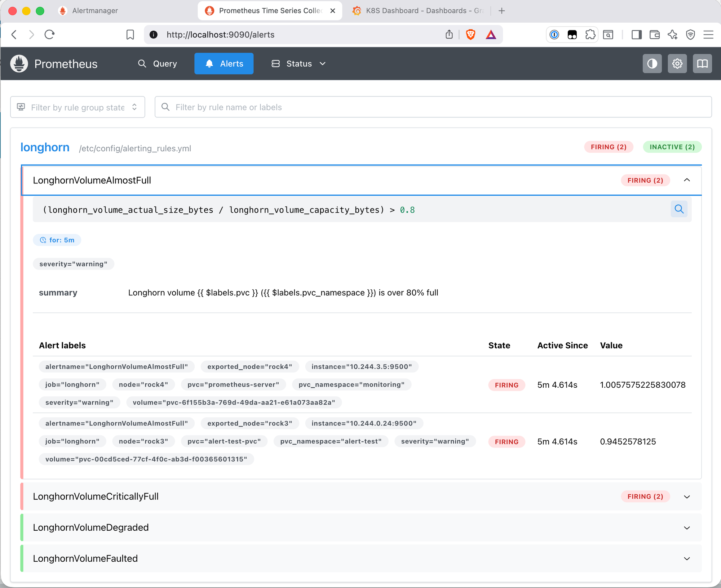Viewport: 721px width, 588px height.
Task: Open settings gear icon in Prometheus header
Action: pyautogui.click(x=677, y=64)
